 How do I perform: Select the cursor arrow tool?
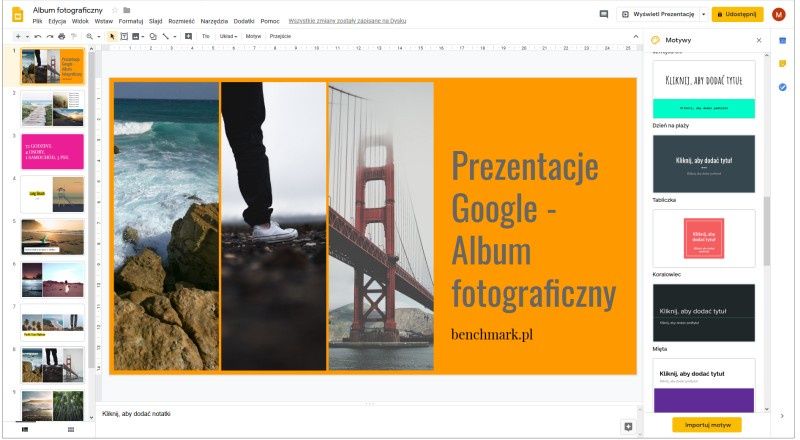click(x=112, y=36)
